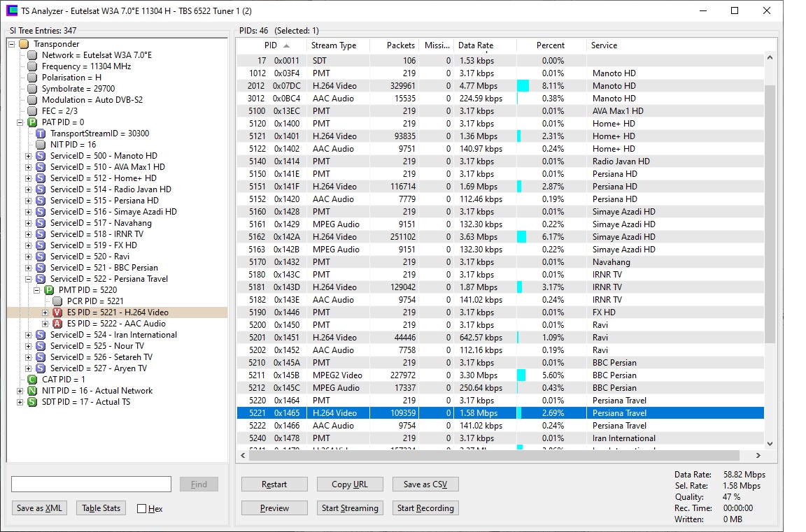The image size is (806, 532).
Task: Select NIT PID = 16 tree entry
Action: tap(73, 145)
